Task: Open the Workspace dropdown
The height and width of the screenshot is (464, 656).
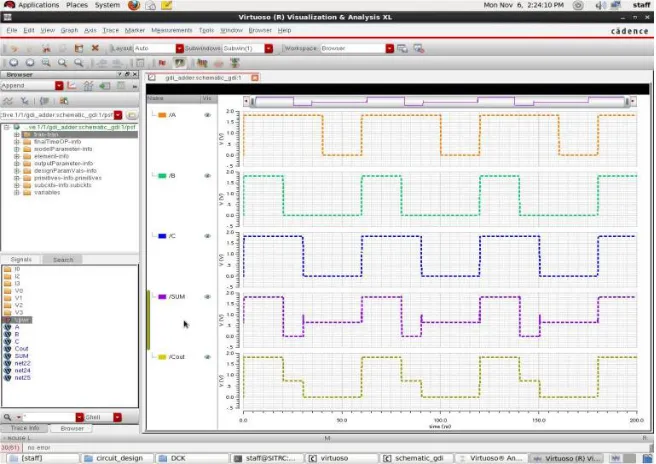Action: 390,49
